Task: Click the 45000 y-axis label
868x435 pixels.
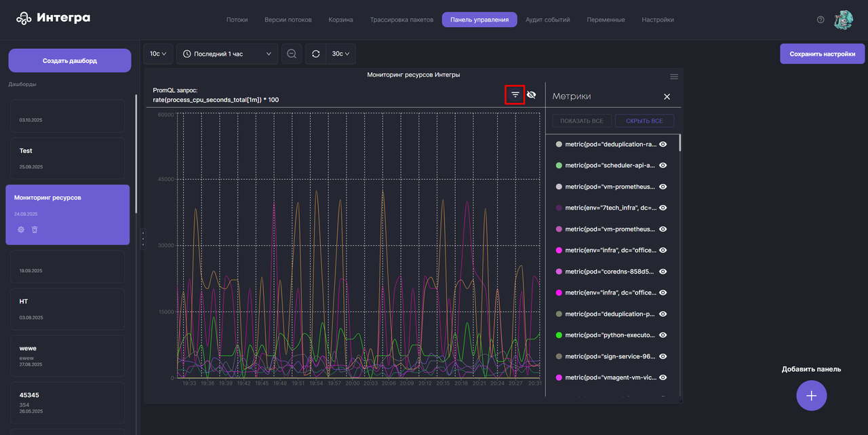Action: pyautogui.click(x=165, y=180)
